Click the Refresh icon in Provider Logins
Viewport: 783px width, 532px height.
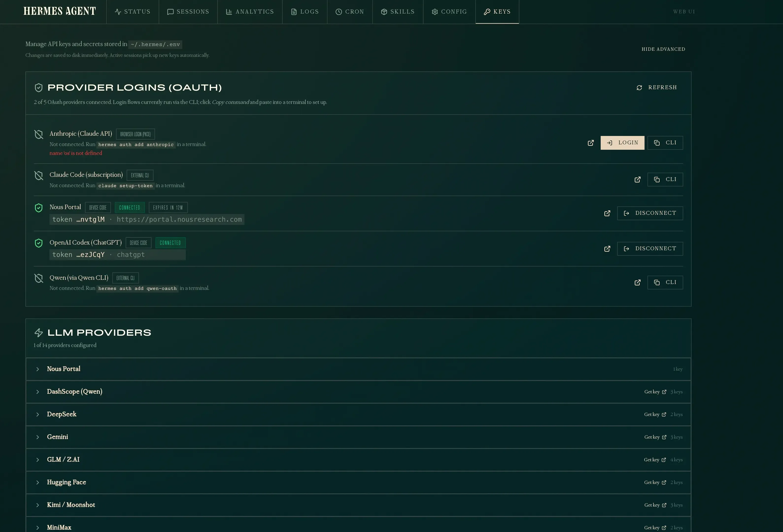click(639, 87)
